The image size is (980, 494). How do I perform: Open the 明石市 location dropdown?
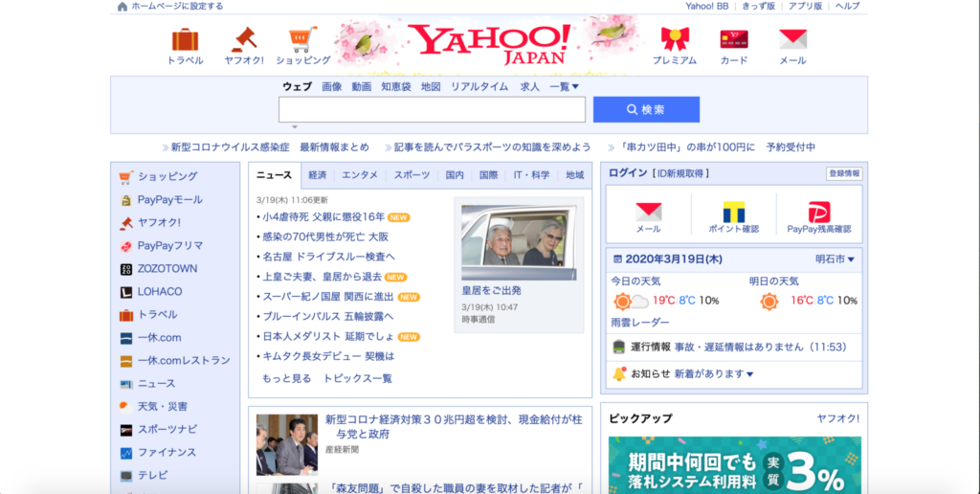click(835, 258)
